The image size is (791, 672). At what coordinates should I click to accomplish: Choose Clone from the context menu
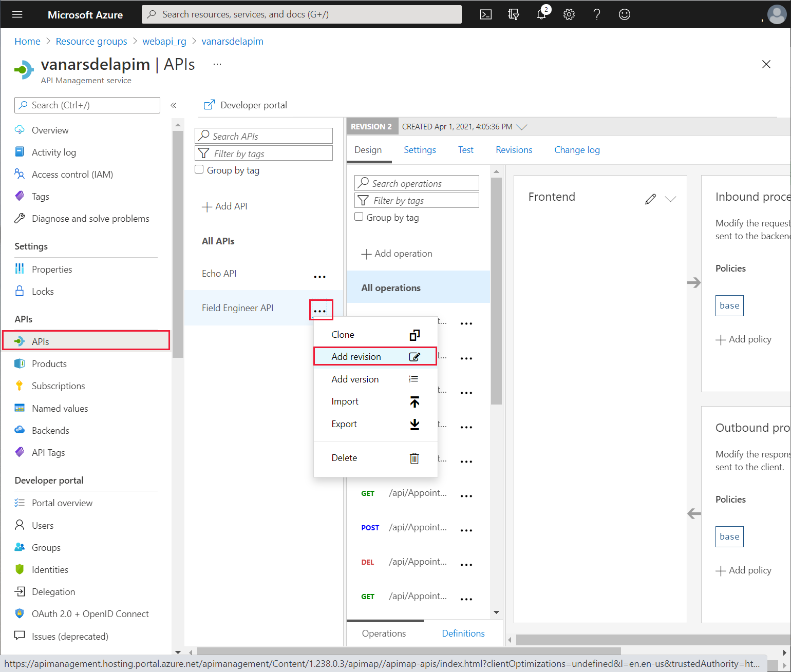click(x=375, y=335)
